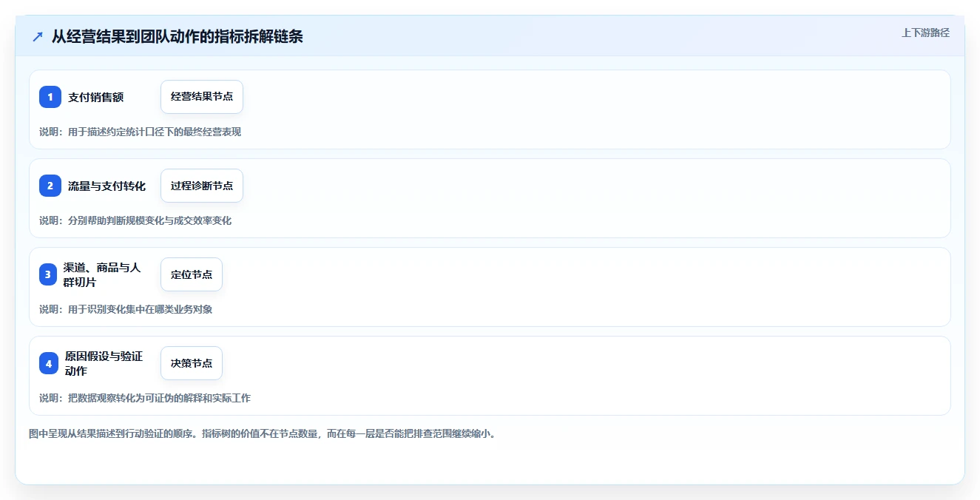Click the 经营结果节点 tag
The width and height of the screenshot is (980, 500).
pyautogui.click(x=202, y=97)
